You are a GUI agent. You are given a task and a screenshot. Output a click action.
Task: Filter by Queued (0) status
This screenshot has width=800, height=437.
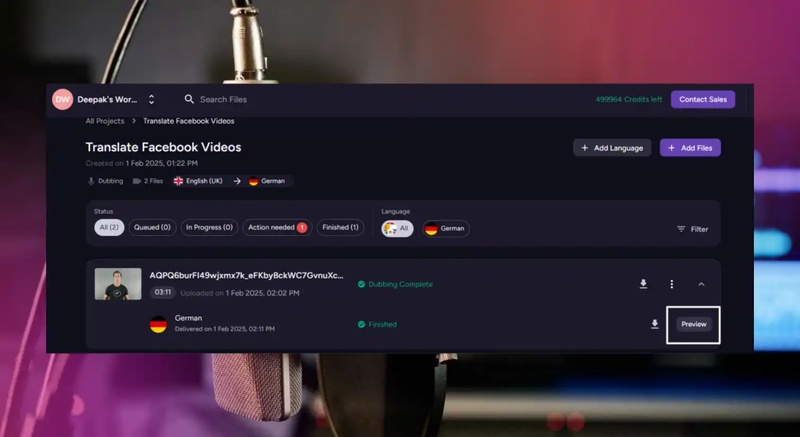pyautogui.click(x=152, y=228)
